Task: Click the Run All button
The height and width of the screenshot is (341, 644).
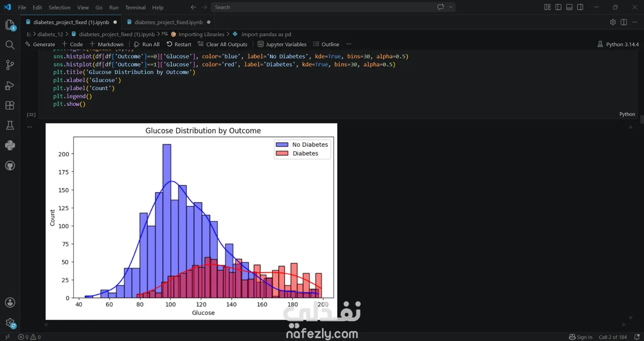Action: pyautogui.click(x=147, y=44)
